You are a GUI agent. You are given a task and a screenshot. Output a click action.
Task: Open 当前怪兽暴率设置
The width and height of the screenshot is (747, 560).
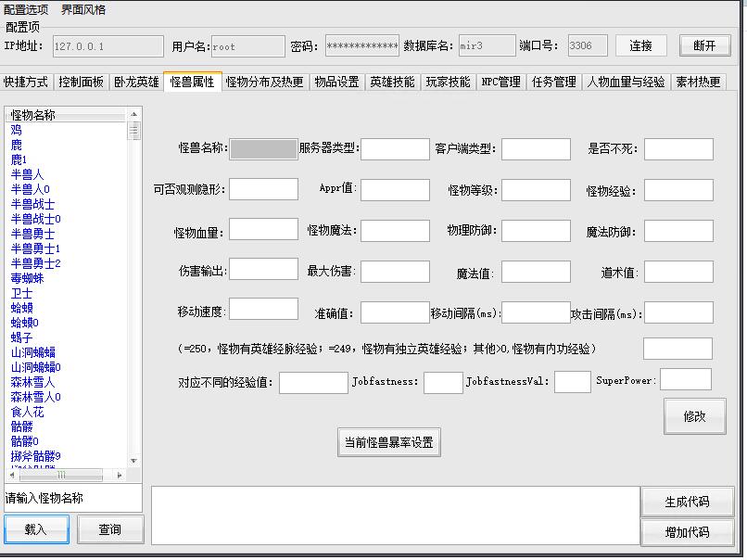[388, 443]
